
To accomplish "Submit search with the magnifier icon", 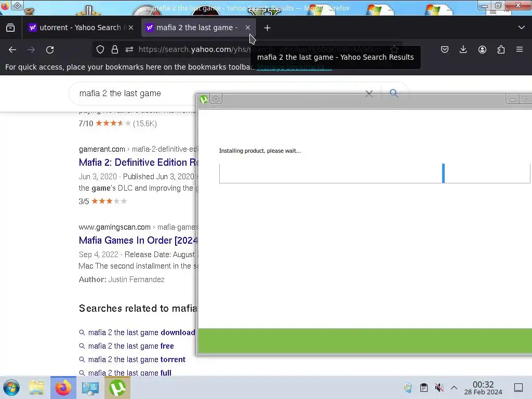I will pos(394,93).
